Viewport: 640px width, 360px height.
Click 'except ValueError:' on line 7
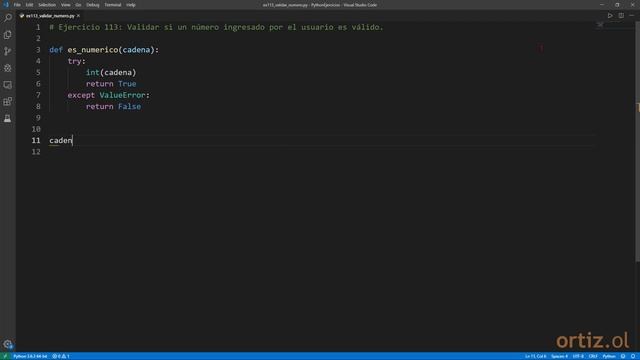(109, 95)
